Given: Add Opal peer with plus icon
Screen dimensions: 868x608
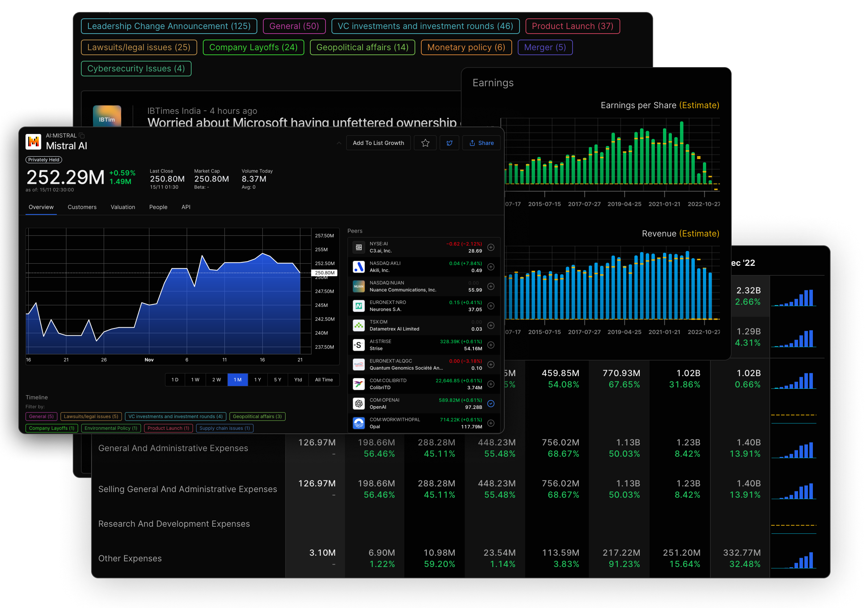Looking at the screenshot, I should (491, 423).
